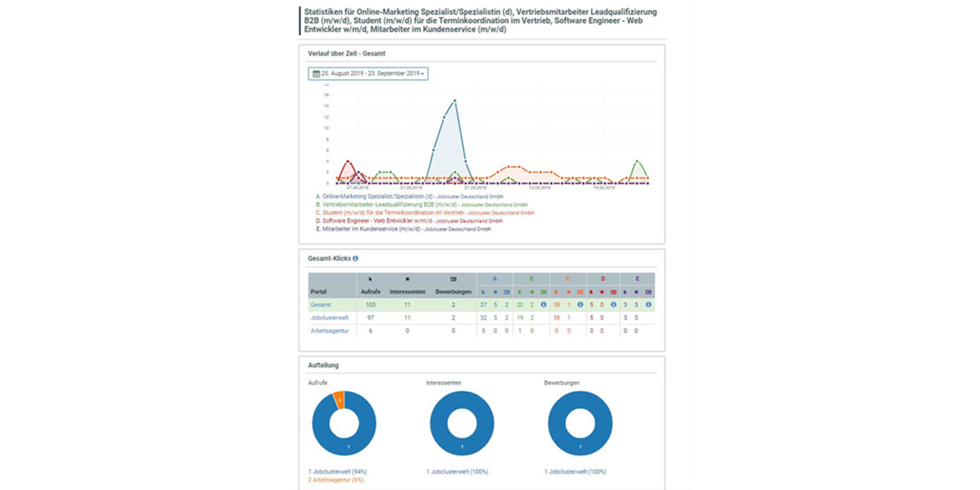Open the Jobclusterwelt portal link in table

tap(330, 318)
